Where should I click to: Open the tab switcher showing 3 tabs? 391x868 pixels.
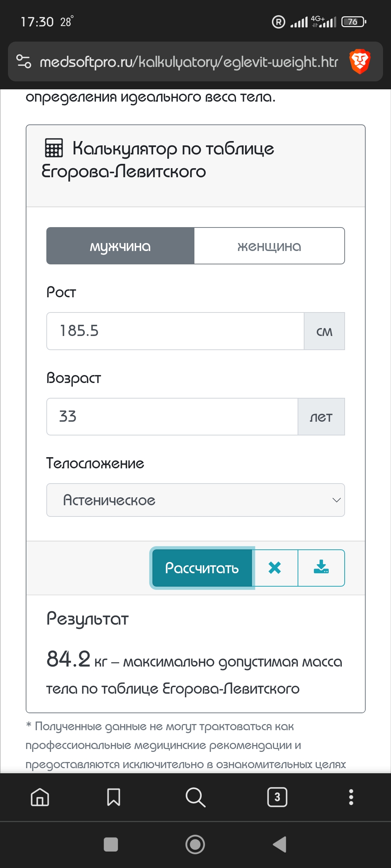click(277, 797)
